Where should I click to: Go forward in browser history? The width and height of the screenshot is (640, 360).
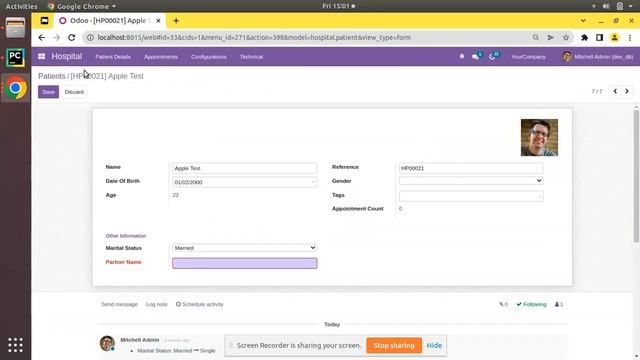(x=57, y=38)
